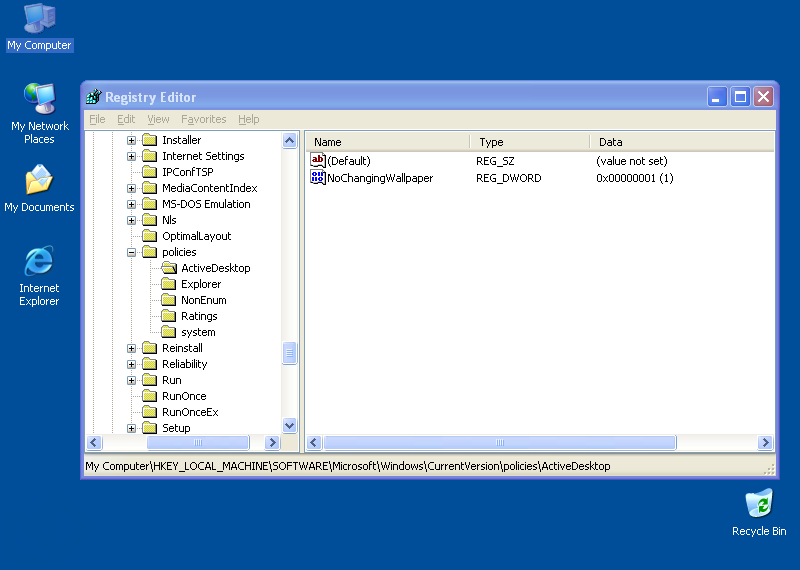The height and width of the screenshot is (570, 800).
Task: Select the Recycle Bin desktop icon
Action: pos(759,512)
